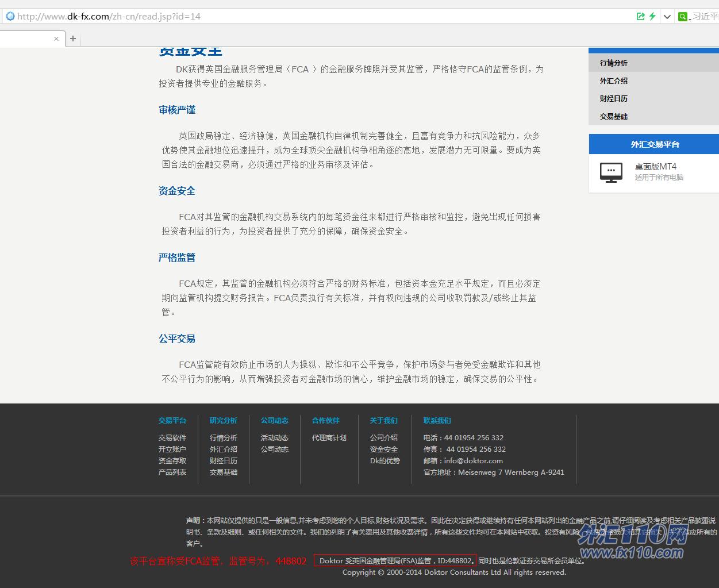Viewport: 719px width, 588px height.
Task: Open the 代理商计划 footer link
Action: [329, 438]
